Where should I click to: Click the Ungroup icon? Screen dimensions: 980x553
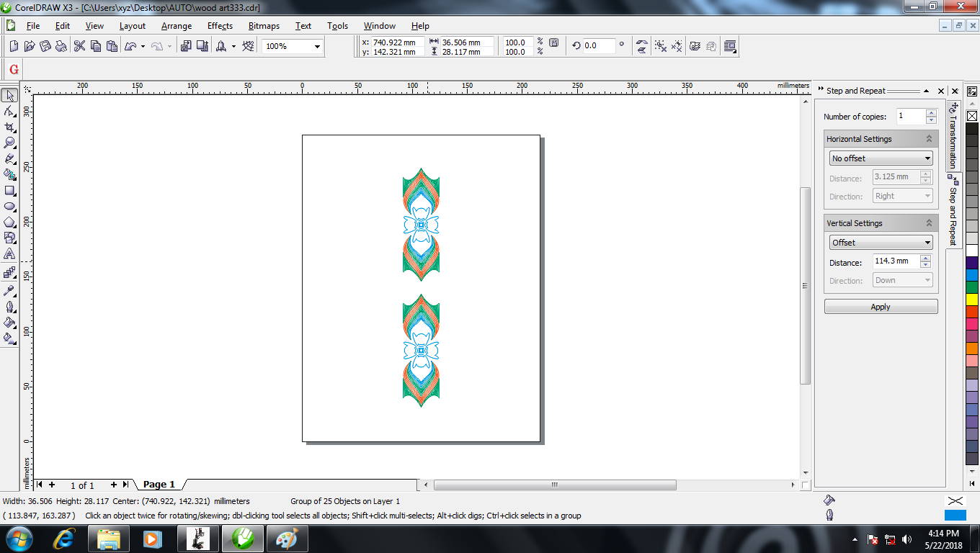tap(661, 46)
